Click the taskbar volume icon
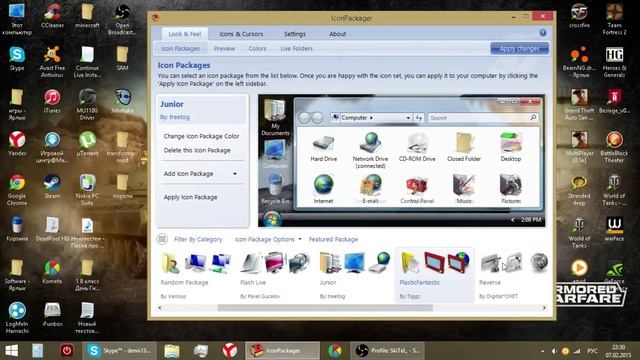The height and width of the screenshot is (360, 640). 554,351
